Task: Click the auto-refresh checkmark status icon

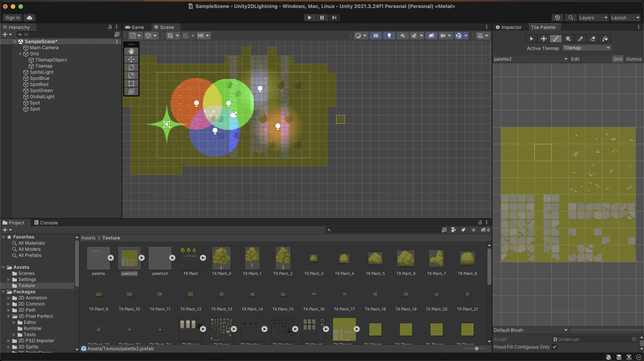Action: [x=639, y=357]
